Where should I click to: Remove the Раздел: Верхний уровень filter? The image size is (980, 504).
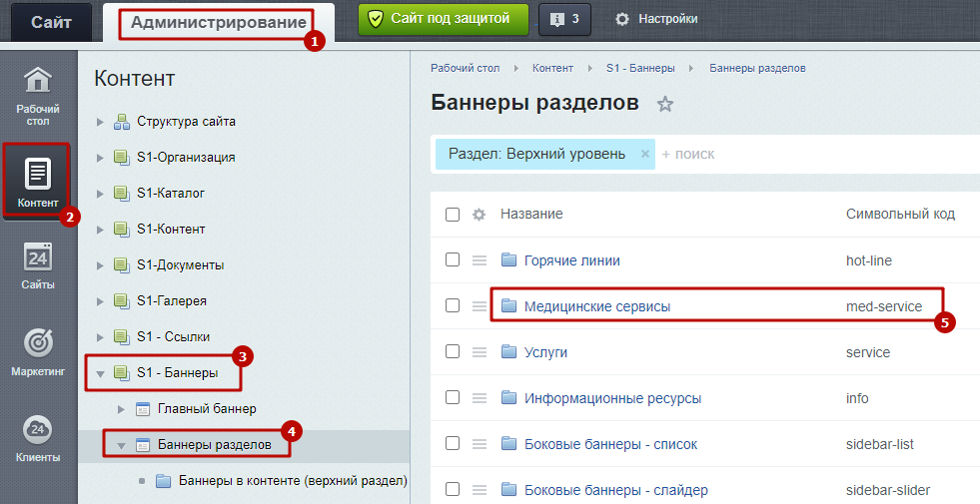click(645, 154)
